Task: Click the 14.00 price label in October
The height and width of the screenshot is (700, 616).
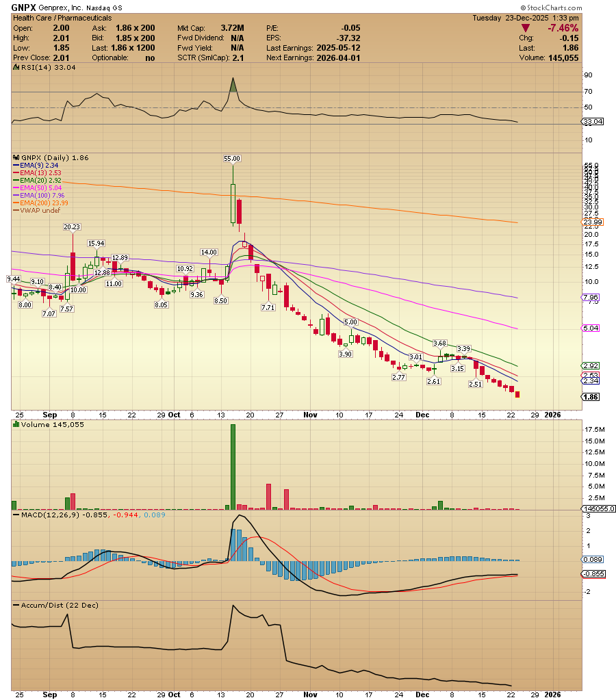Action: (x=209, y=252)
